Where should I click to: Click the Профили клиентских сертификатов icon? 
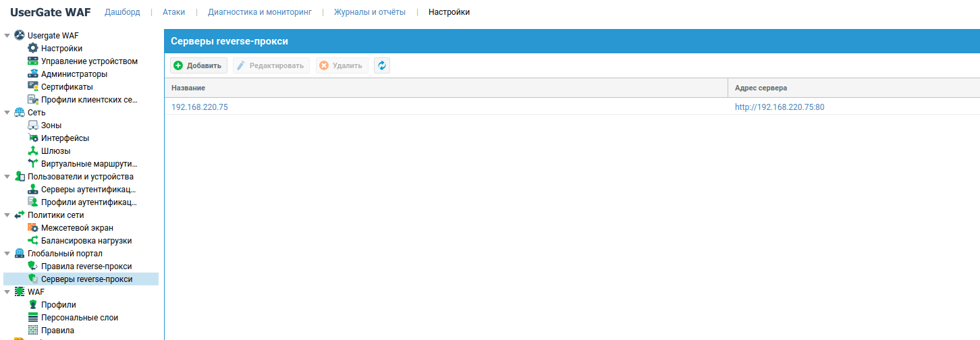coord(32,100)
